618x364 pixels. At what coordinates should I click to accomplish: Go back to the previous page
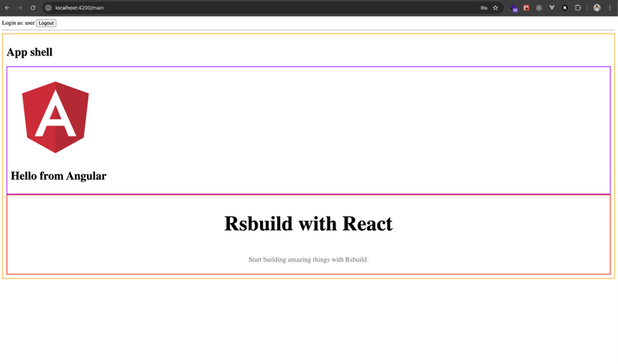[x=7, y=8]
